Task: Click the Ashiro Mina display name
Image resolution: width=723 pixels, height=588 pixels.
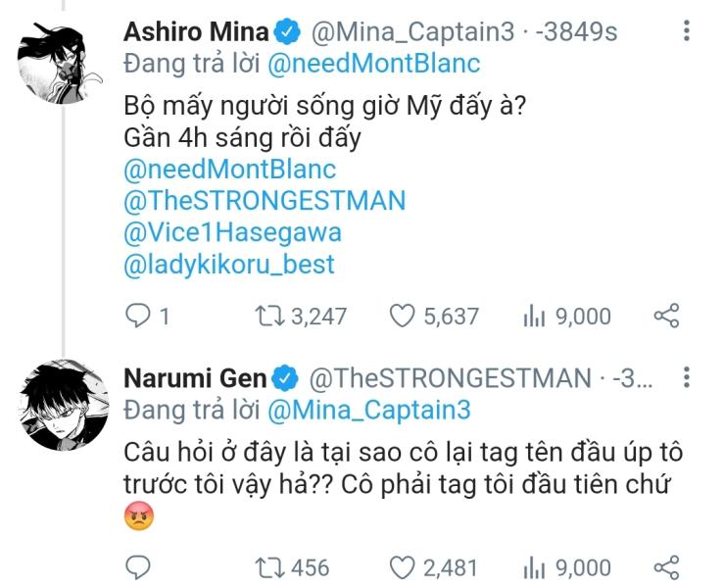Action: pos(196,31)
